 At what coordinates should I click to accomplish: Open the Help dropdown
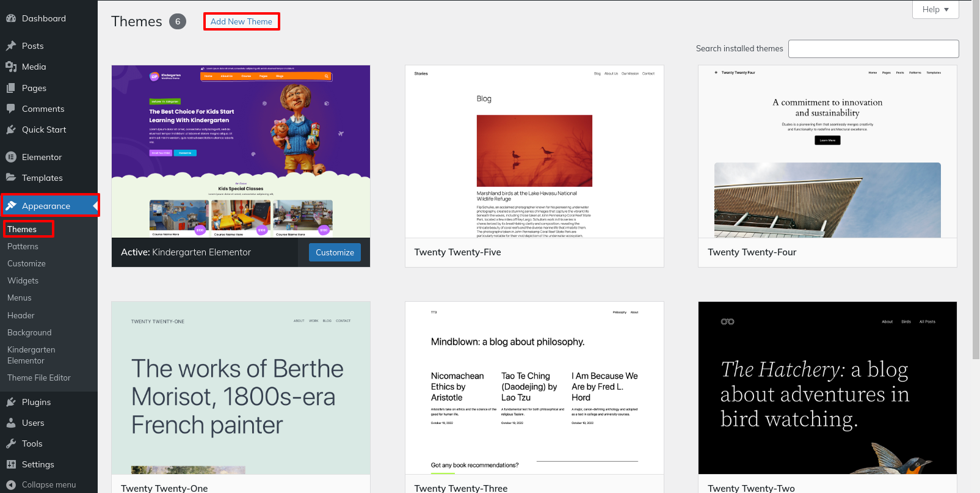pos(935,9)
